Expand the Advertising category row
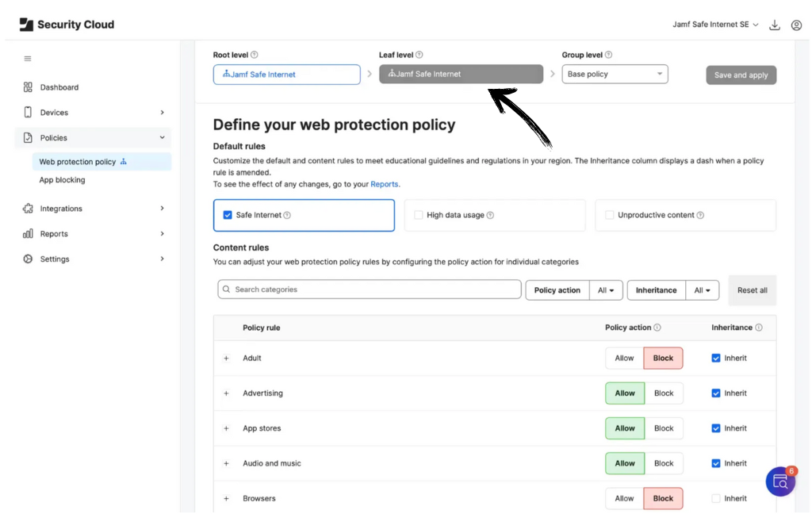Screen dimensions: 812x518 pyautogui.click(x=226, y=393)
